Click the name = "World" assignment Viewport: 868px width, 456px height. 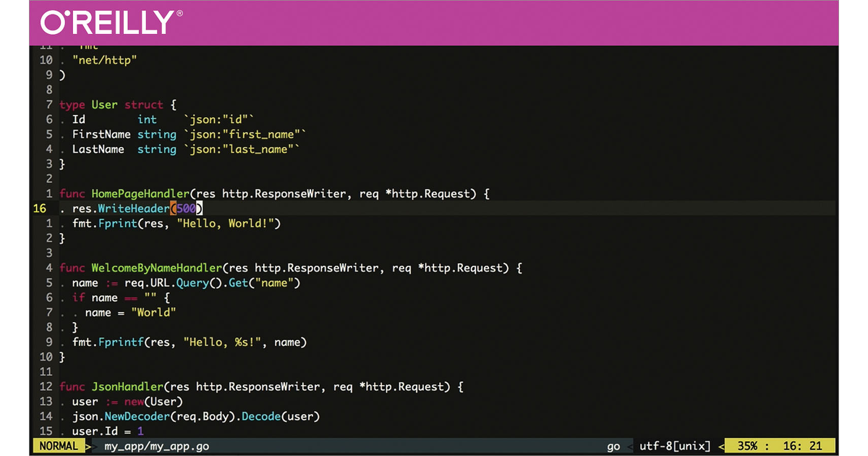pos(131,313)
